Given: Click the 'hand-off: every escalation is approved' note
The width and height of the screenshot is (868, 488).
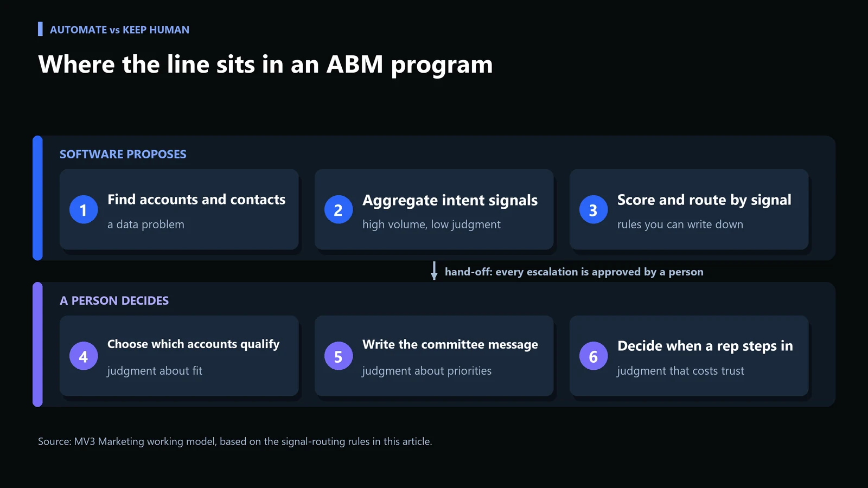Looking at the screenshot, I should point(574,272).
